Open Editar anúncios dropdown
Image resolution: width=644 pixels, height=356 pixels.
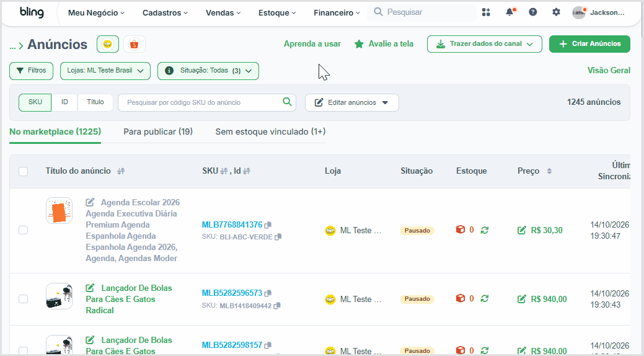(352, 102)
